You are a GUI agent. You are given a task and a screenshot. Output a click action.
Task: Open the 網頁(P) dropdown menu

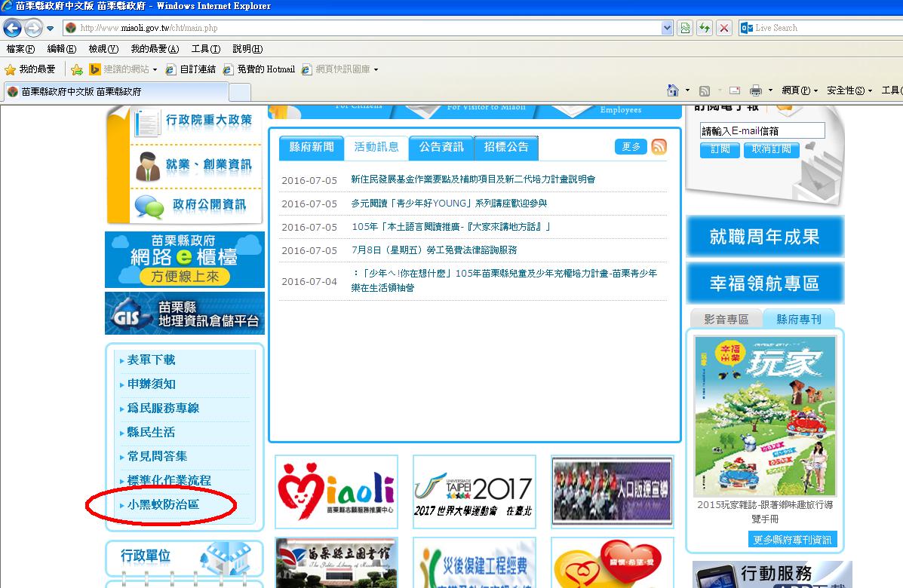coord(800,90)
